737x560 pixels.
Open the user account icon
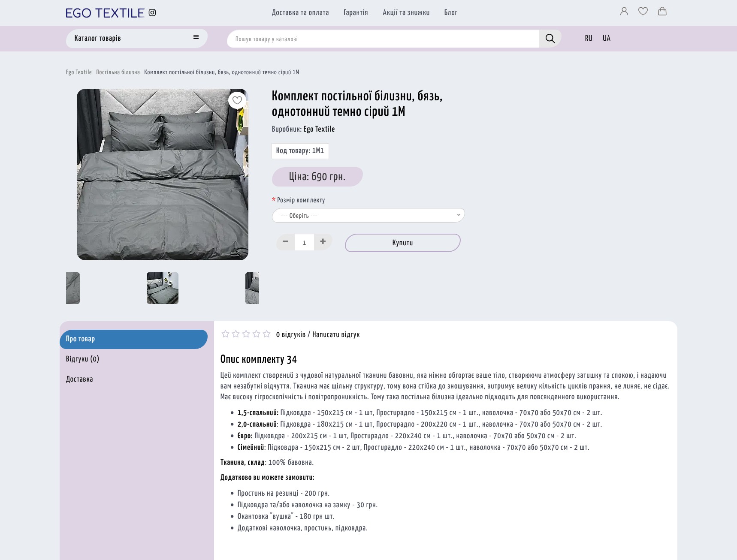click(x=624, y=11)
